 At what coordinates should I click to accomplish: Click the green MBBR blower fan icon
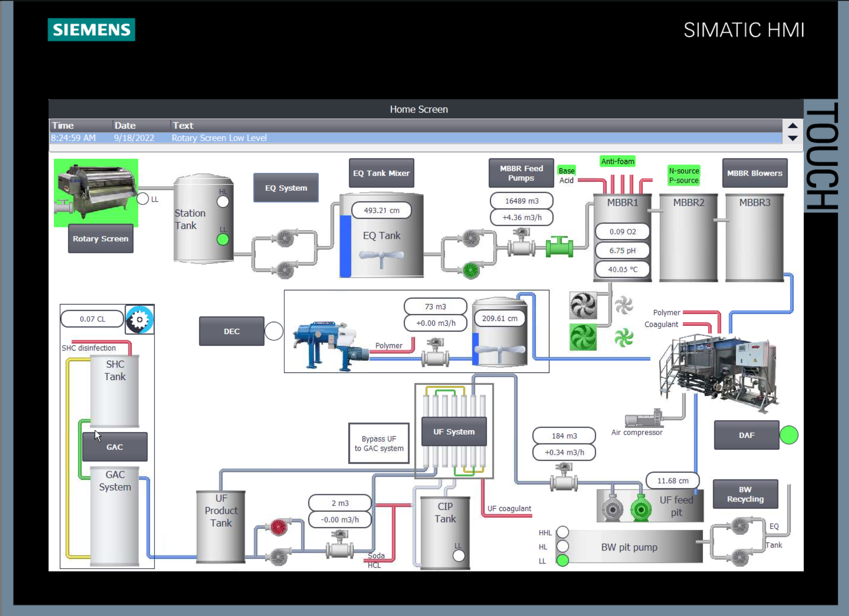[x=583, y=337]
